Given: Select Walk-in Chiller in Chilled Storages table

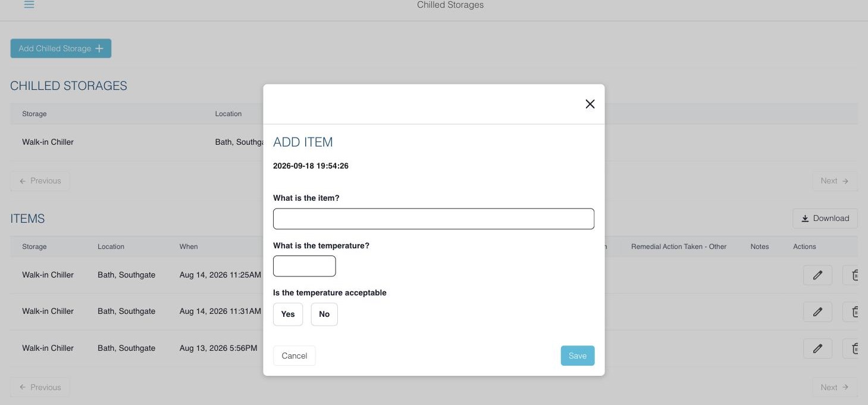Looking at the screenshot, I should [48, 142].
